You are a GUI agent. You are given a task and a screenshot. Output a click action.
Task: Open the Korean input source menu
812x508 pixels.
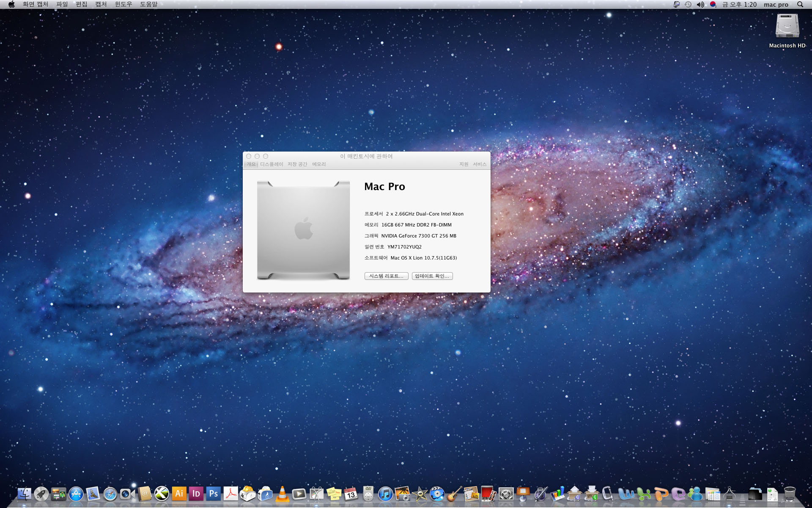[713, 4]
